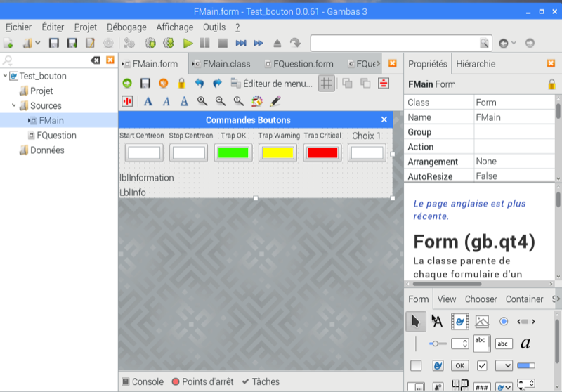Select the RadioButton control in toolbox

(504, 321)
